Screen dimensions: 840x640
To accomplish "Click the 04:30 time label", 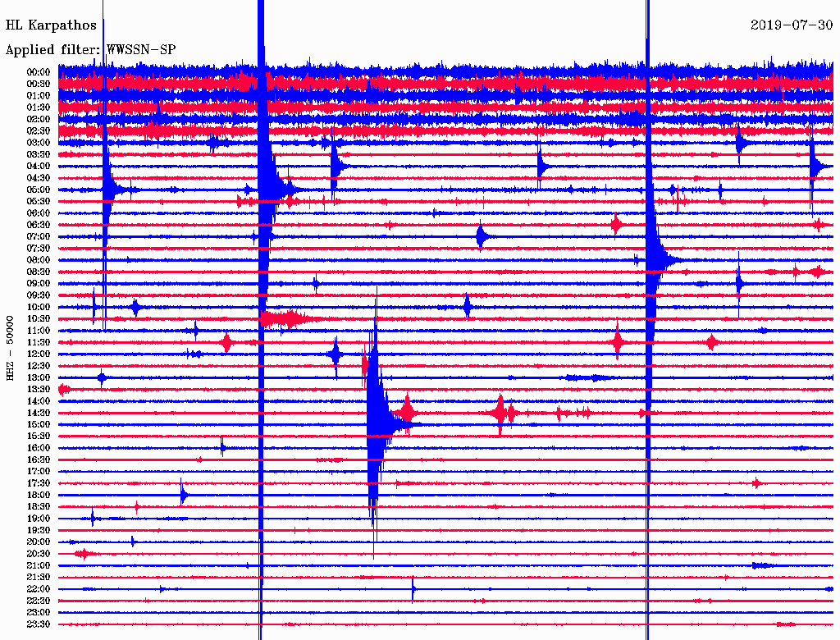I will [39, 178].
